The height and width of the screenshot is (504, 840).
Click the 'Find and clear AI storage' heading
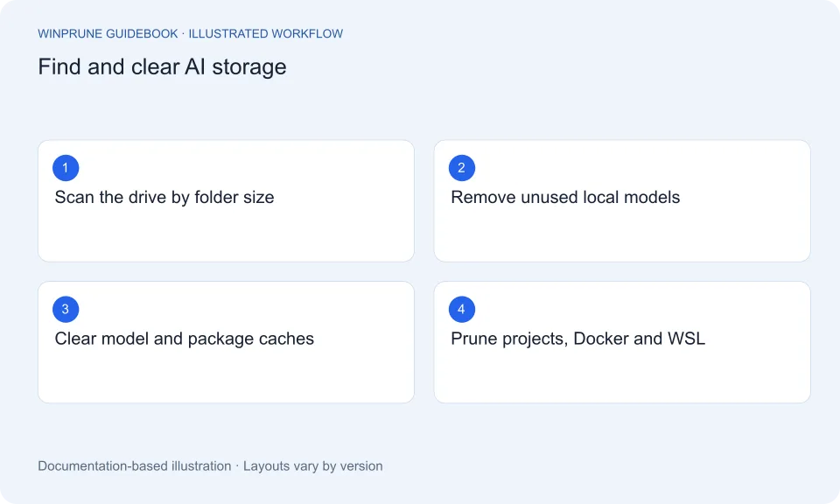(162, 67)
